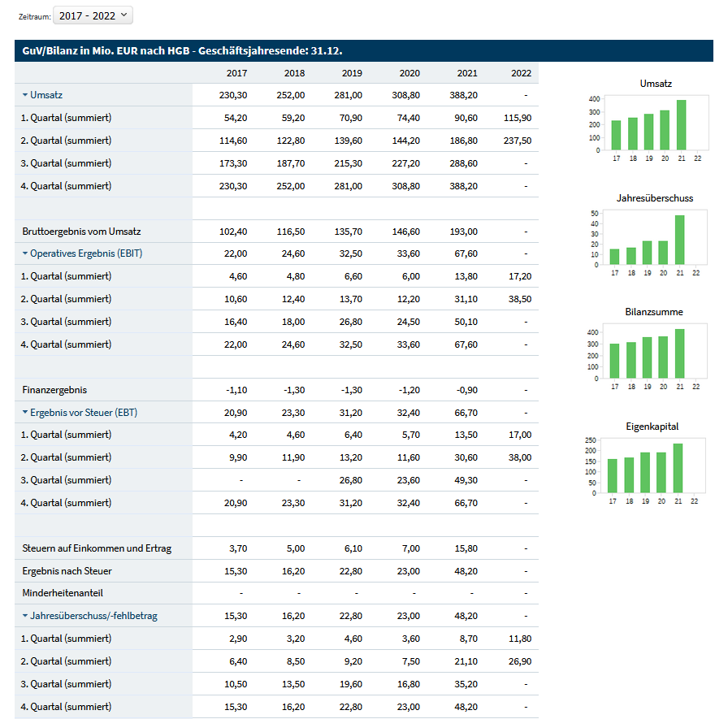
Task: Select the Finanzergebnis row label
Action: coord(54,390)
